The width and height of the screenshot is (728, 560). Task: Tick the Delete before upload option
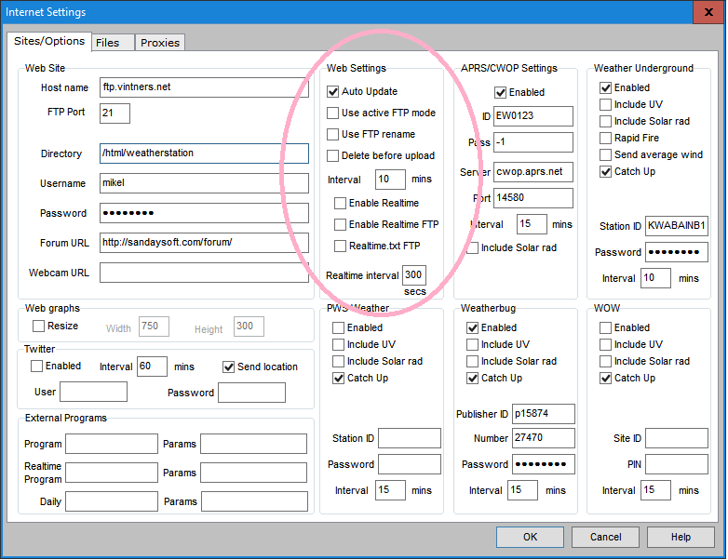[x=333, y=156]
